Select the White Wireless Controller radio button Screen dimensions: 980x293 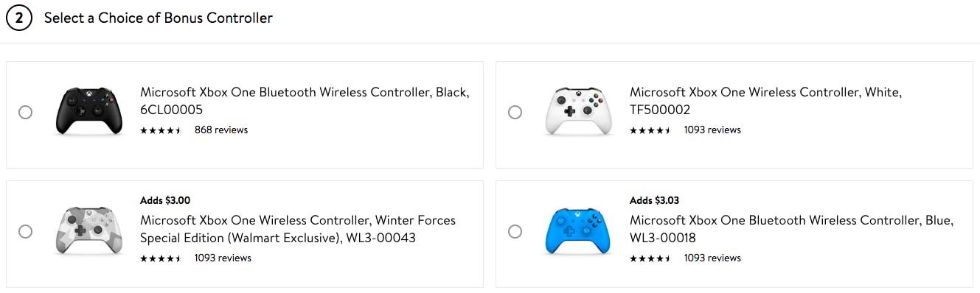tap(515, 112)
